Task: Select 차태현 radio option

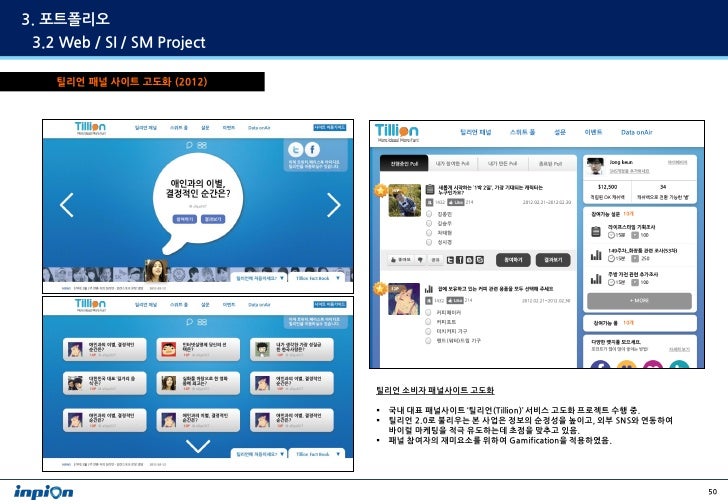Action: 429,233
